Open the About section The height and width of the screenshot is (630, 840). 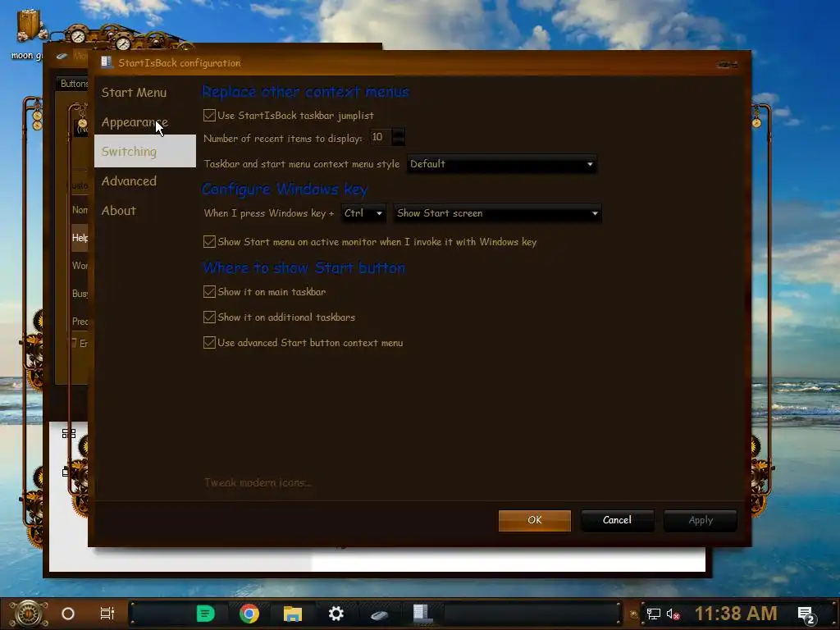pyautogui.click(x=119, y=211)
